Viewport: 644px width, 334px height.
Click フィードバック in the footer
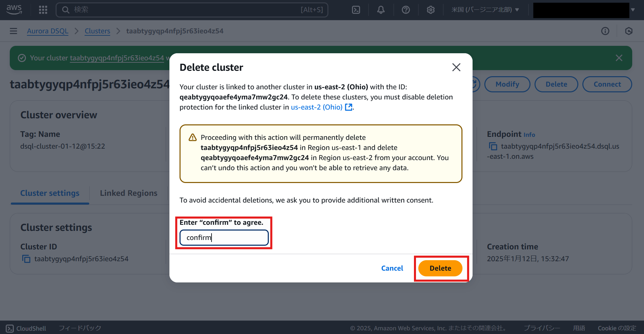(80, 328)
